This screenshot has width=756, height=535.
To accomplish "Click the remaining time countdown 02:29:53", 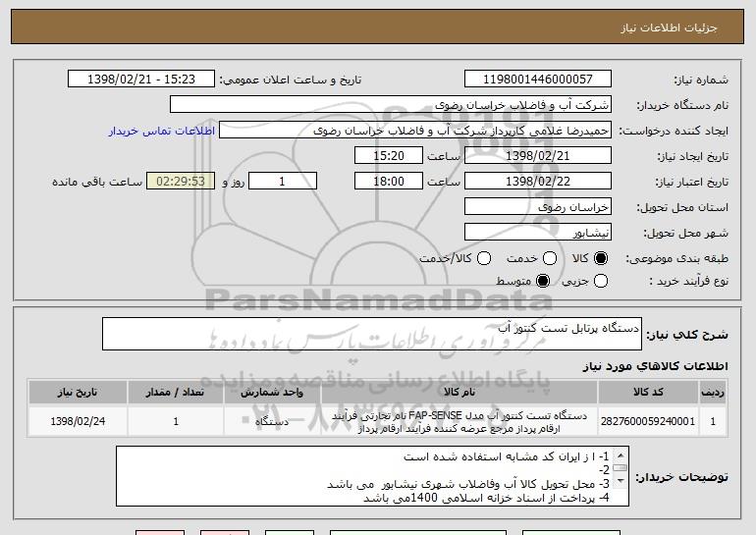I will point(181,182).
